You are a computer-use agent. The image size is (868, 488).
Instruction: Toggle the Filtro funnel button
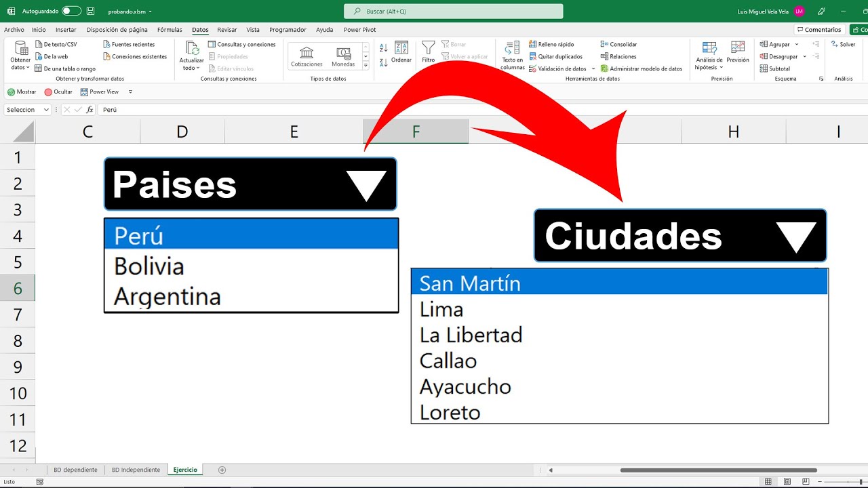pyautogui.click(x=428, y=52)
